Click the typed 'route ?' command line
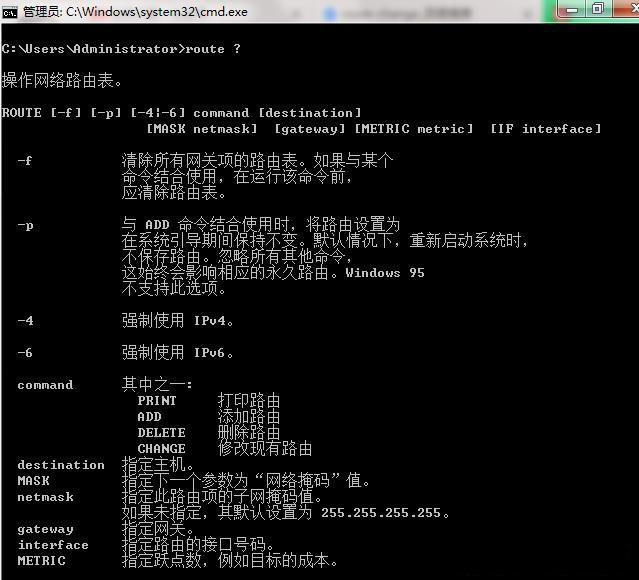Image resolution: width=639 pixels, height=580 pixels. point(121,49)
